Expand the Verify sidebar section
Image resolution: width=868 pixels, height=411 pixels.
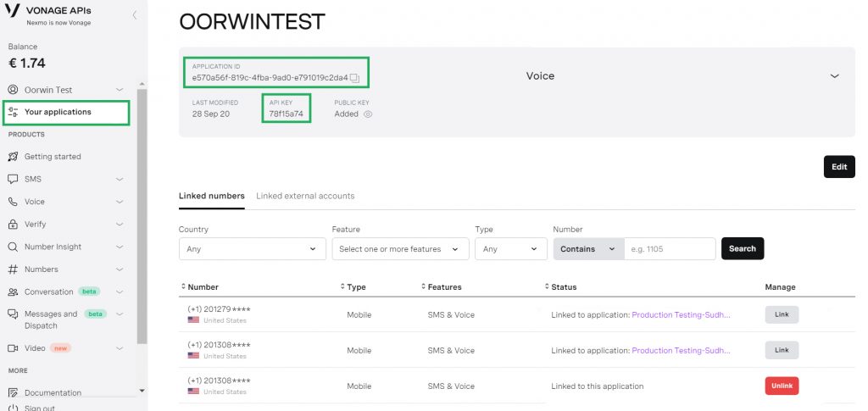click(x=119, y=224)
